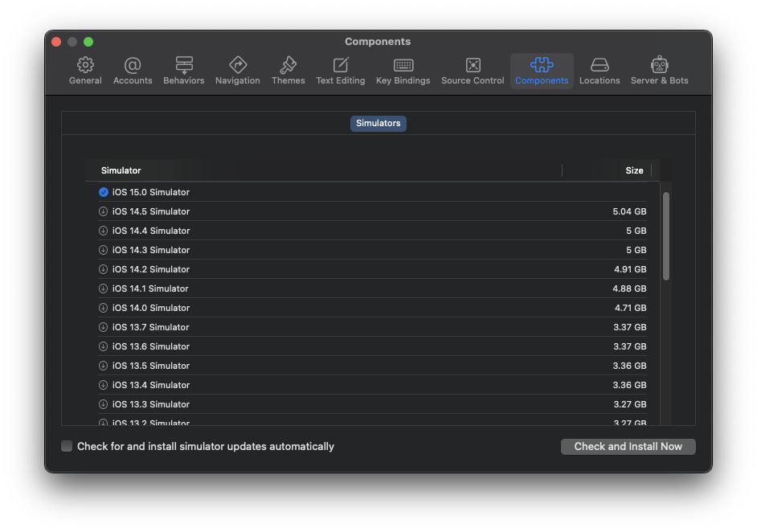Download the iOS 14.2 Simulator

(104, 269)
